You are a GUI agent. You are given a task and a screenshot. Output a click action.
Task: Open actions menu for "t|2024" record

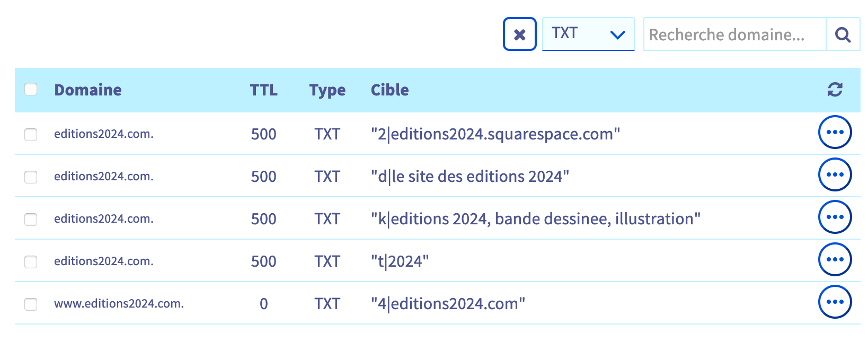835,259
